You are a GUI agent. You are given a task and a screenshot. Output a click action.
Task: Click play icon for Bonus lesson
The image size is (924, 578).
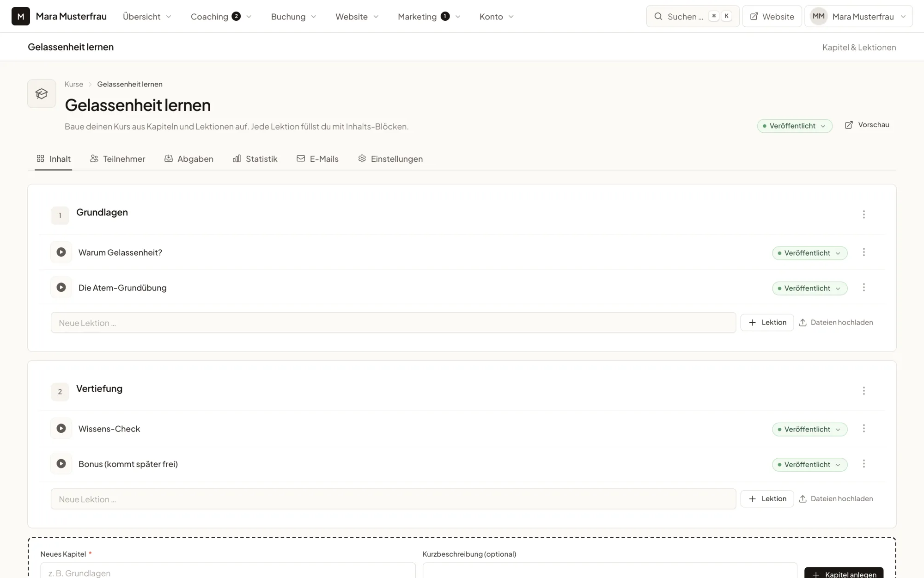(61, 463)
